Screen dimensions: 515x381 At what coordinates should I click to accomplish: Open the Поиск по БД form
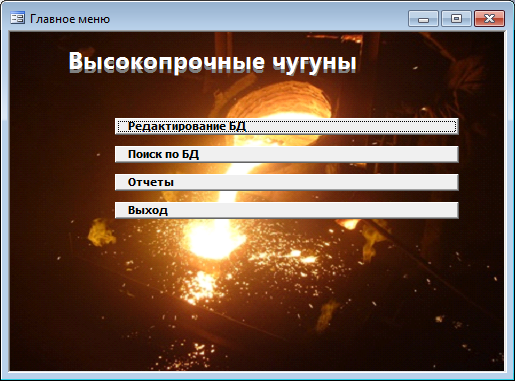(x=287, y=154)
